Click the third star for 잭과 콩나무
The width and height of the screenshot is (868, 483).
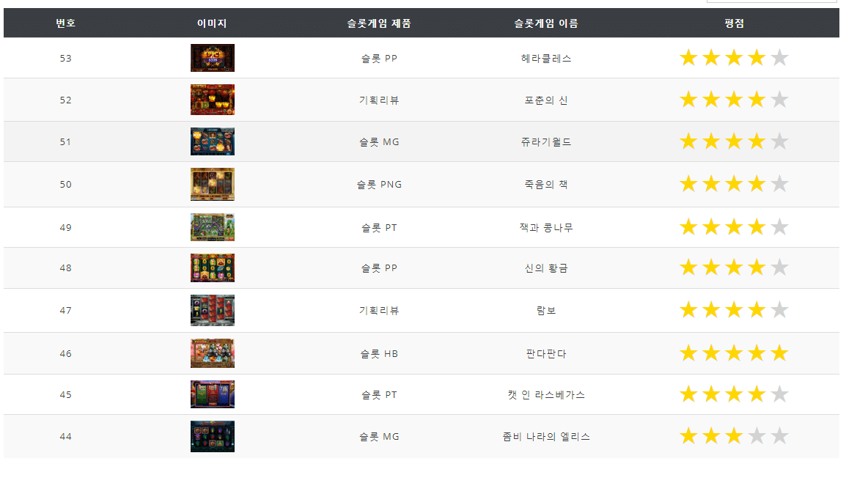[734, 226]
